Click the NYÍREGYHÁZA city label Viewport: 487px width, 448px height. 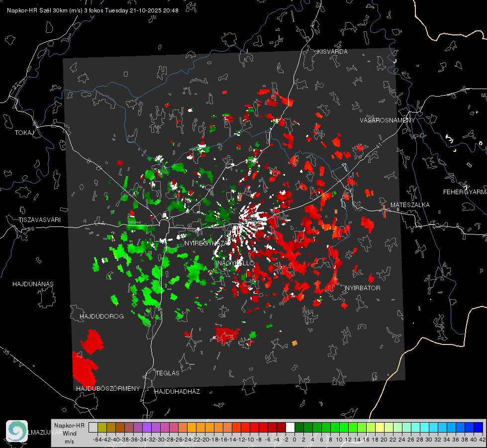click(x=207, y=243)
